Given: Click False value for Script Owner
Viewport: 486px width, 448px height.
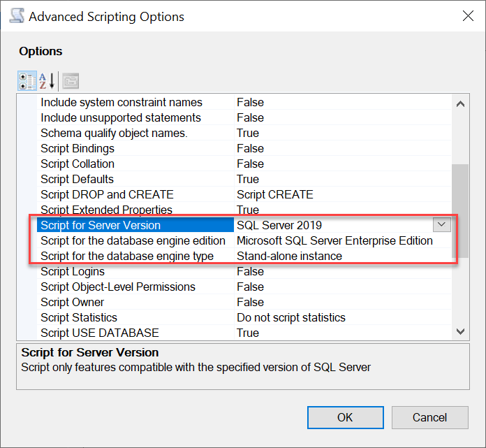Looking at the screenshot, I should click(x=250, y=302).
